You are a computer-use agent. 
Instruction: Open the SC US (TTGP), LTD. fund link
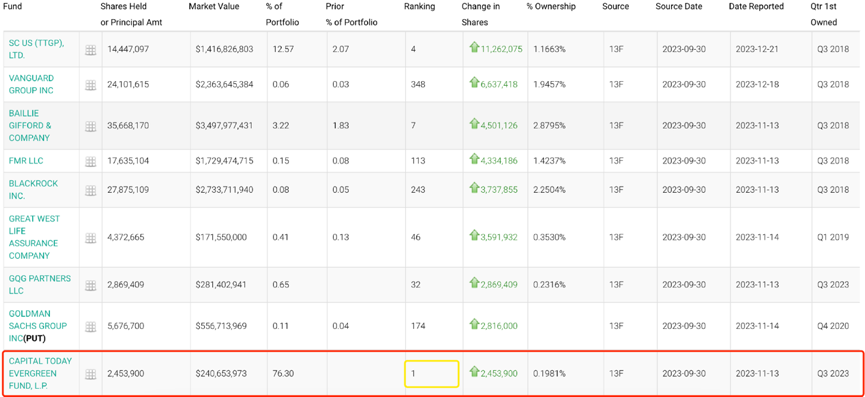(36, 49)
